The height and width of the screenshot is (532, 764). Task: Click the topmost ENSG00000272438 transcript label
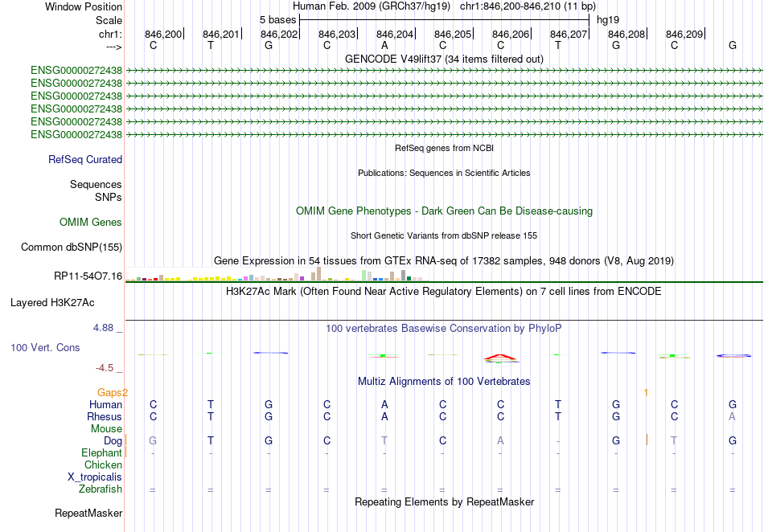pyautogui.click(x=76, y=71)
